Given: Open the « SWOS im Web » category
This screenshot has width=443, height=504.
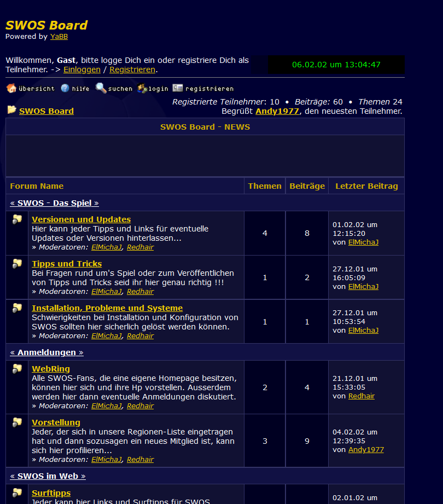Looking at the screenshot, I should click(48, 476).
